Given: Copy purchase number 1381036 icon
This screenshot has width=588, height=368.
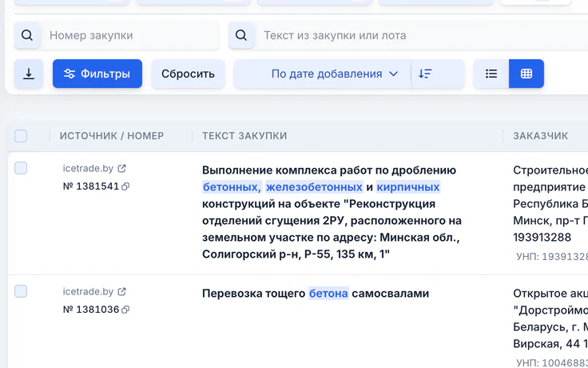Looking at the screenshot, I should [x=125, y=310].
